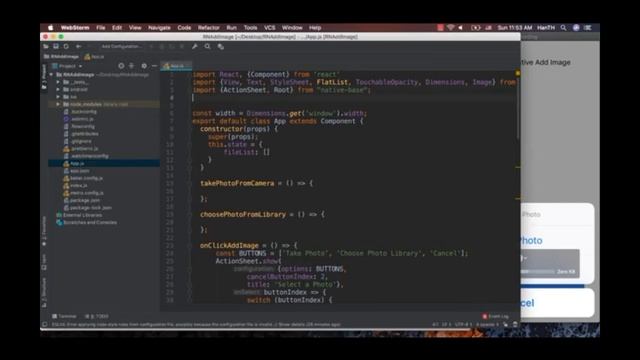The width and height of the screenshot is (640, 360).
Task: Click the rightmost status bar icon
Action: [515, 324]
